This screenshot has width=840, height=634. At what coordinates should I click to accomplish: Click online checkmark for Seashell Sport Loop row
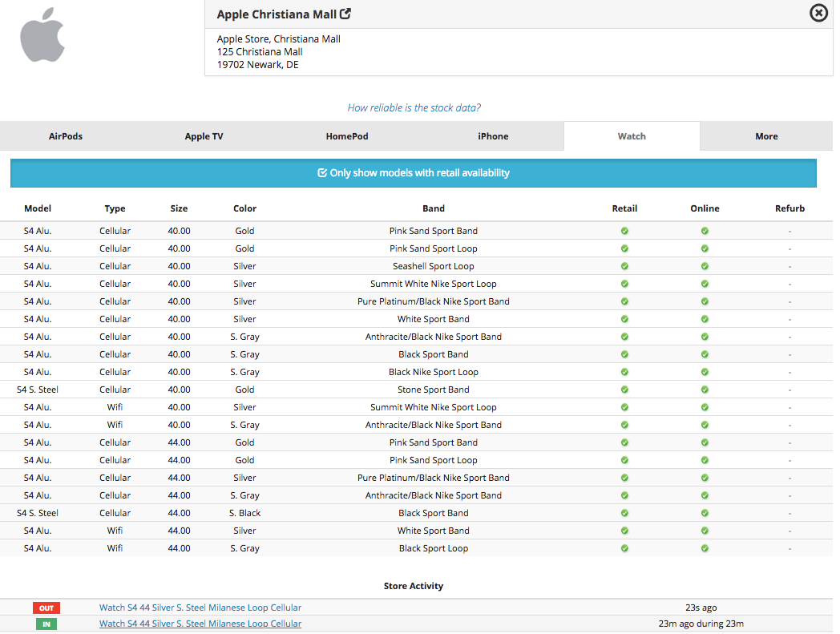pos(705,266)
